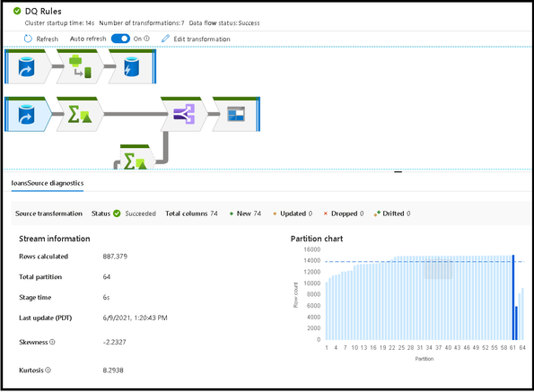The image size is (534, 392).
Task: Click the Refresh button
Action: pyautogui.click(x=41, y=39)
